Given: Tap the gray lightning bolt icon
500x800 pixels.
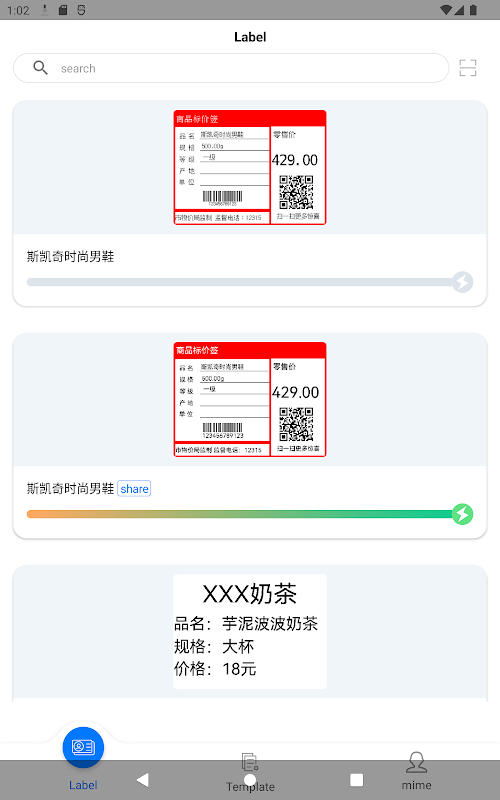Looking at the screenshot, I should coord(463,282).
